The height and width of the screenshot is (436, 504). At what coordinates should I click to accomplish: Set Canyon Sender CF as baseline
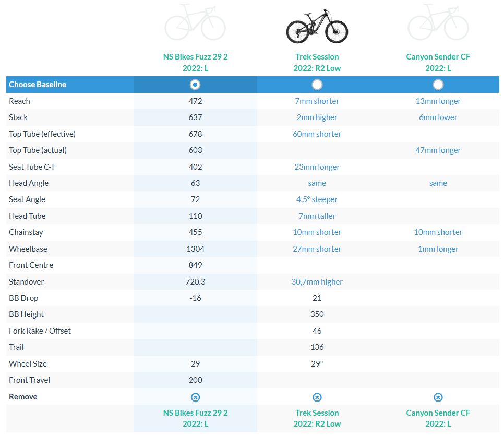(438, 85)
